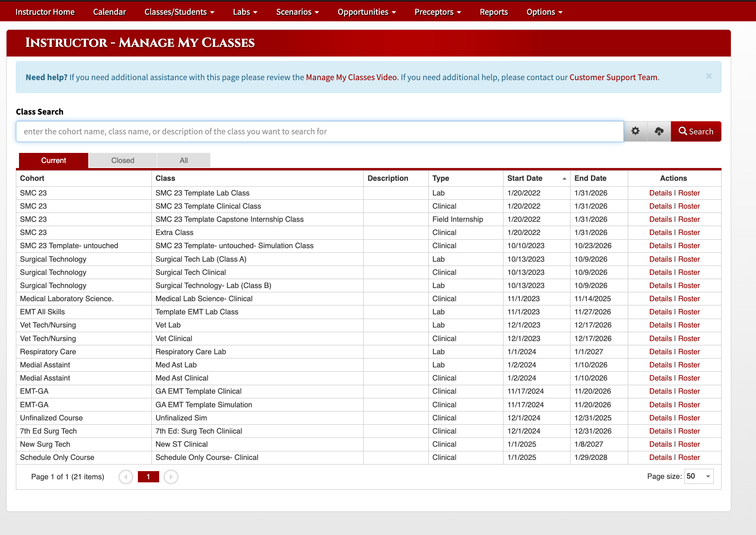
Task: Click the Search button
Action: [696, 131]
